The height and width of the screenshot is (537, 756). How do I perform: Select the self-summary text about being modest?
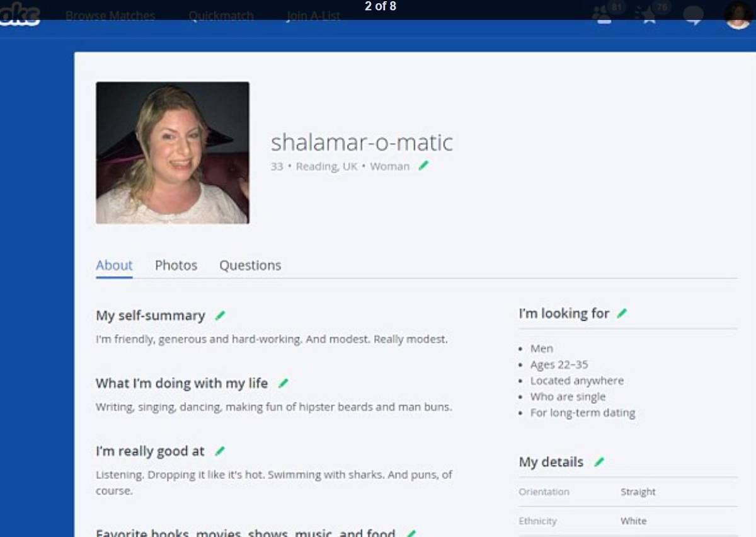272,339
